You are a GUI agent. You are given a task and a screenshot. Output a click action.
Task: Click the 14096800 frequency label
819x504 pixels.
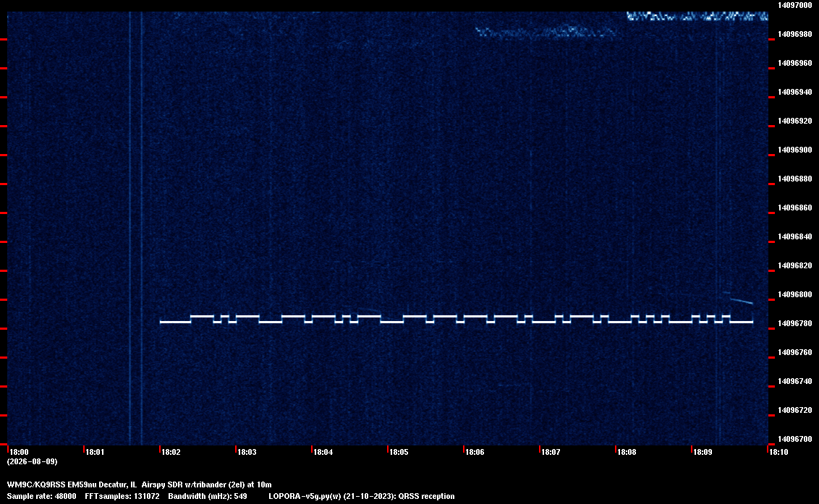[795, 294]
